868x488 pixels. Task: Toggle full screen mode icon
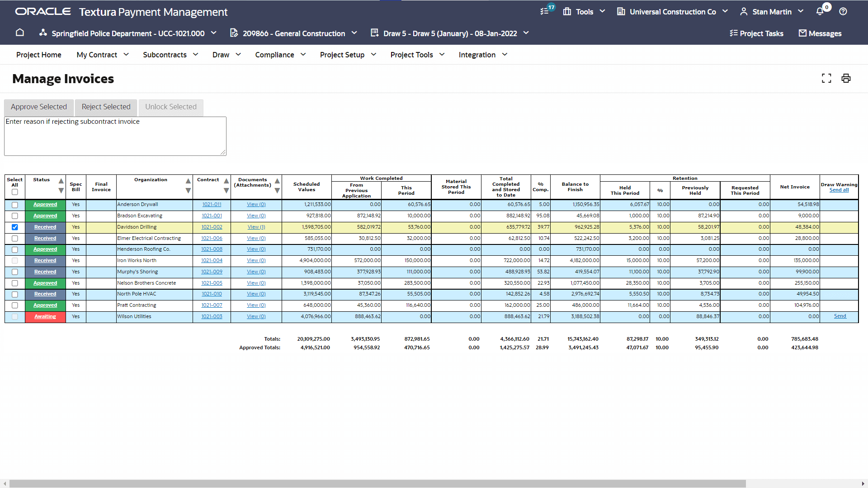point(826,79)
